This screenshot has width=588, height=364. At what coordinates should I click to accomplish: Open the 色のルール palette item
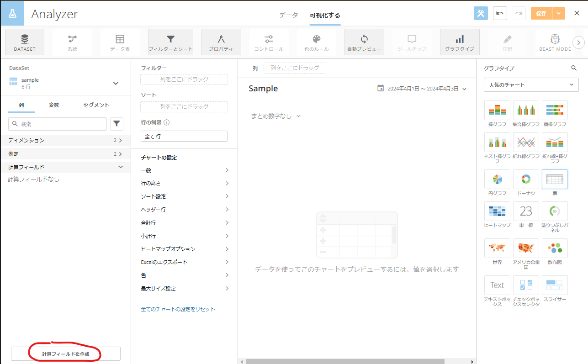click(317, 42)
